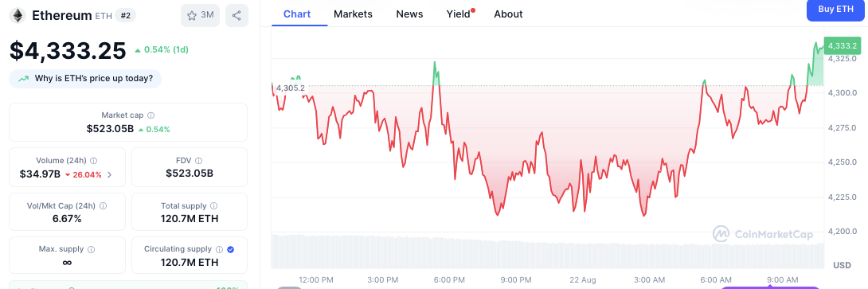Open Market cap info tooltip icon
Image resolution: width=868 pixels, height=289 pixels.
click(x=151, y=115)
